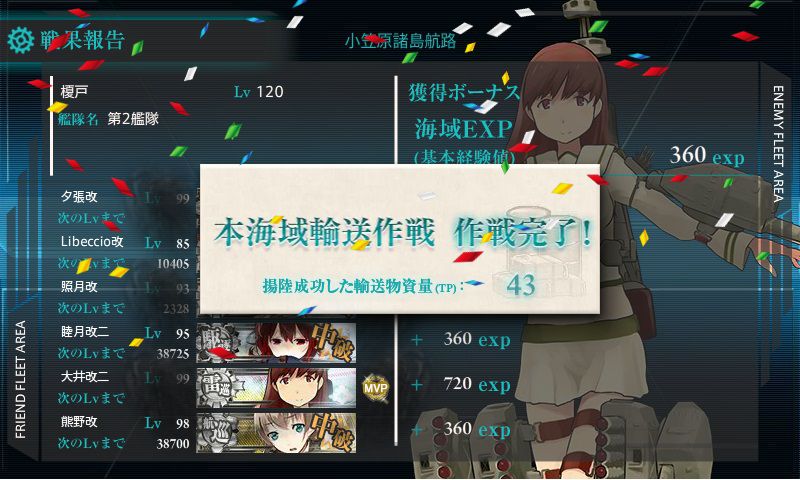Click the 中破 damage stamp on 睦月改二

click(333, 341)
